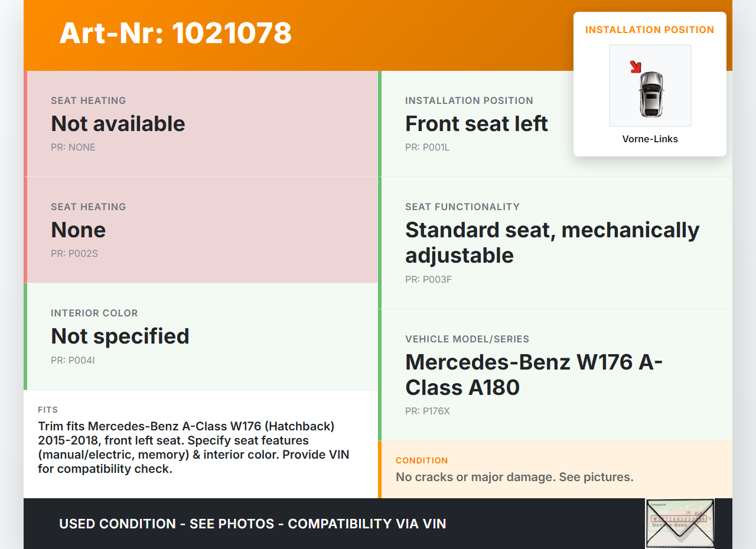Click the 'USED CONDITION - SEE PHOTOS' footer banner
The height and width of the screenshot is (549, 756).
click(252, 524)
